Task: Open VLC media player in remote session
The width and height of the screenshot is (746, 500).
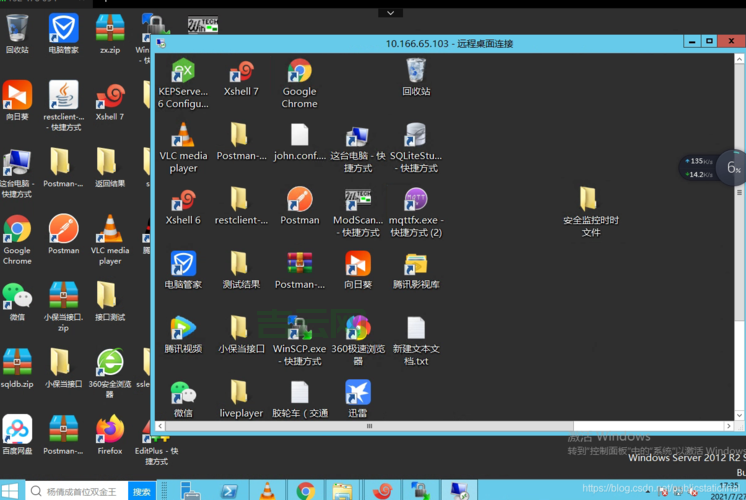Action: click(183, 136)
